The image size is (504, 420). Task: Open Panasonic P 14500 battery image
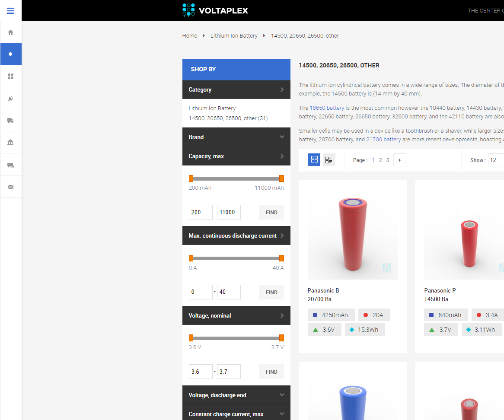click(464, 234)
